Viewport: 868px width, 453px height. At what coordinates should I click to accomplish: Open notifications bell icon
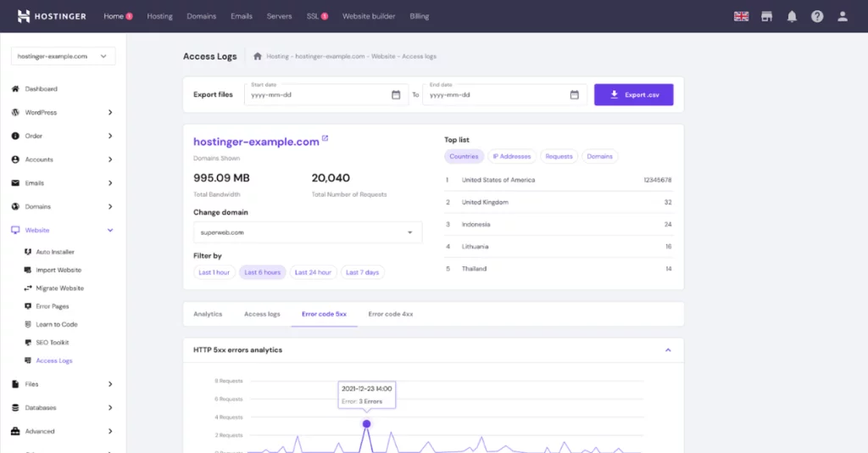coord(793,17)
